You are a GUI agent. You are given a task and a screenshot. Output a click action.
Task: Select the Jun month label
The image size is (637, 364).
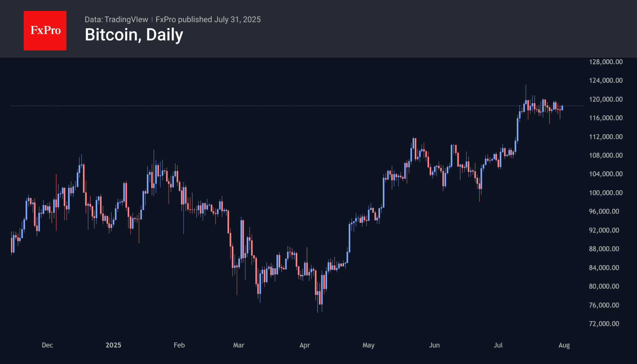[x=434, y=345]
